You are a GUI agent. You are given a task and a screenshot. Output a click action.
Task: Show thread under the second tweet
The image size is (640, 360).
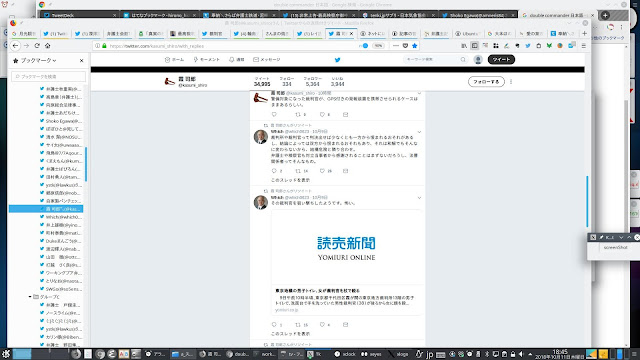pyautogui.click(x=291, y=180)
